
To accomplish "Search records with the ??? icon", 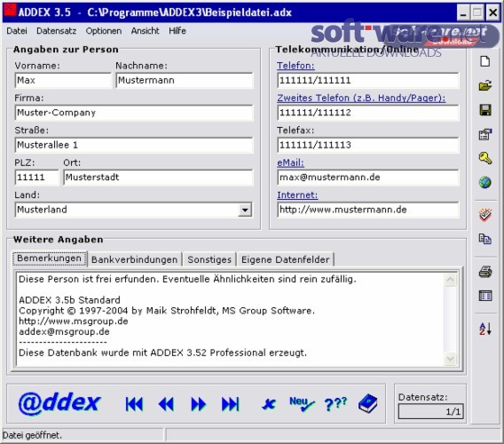I will click(335, 404).
